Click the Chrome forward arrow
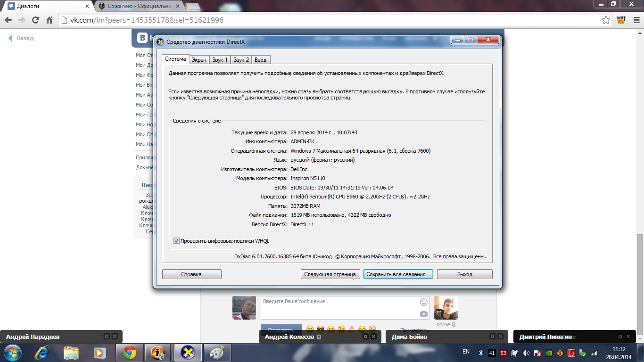The width and height of the screenshot is (644, 362). 22,20
